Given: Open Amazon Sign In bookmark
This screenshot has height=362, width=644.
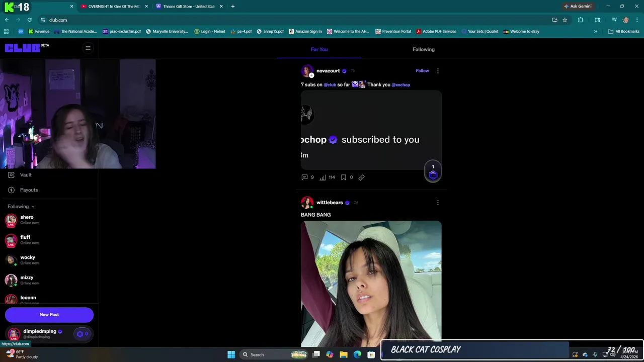Looking at the screenshot, I should 305,31.
